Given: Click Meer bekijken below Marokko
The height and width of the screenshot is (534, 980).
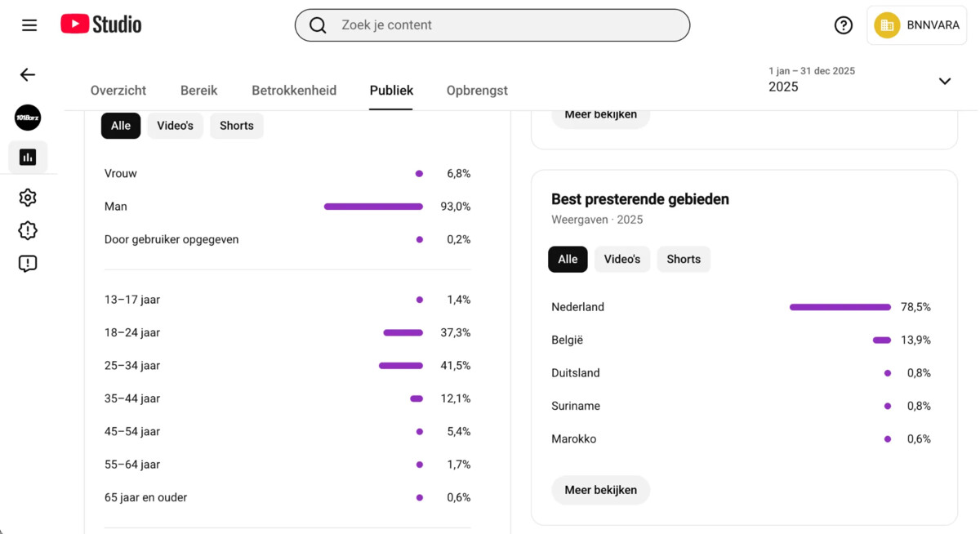Looking at the screenshot, I should pyautogui.click(x=601, y=490).
